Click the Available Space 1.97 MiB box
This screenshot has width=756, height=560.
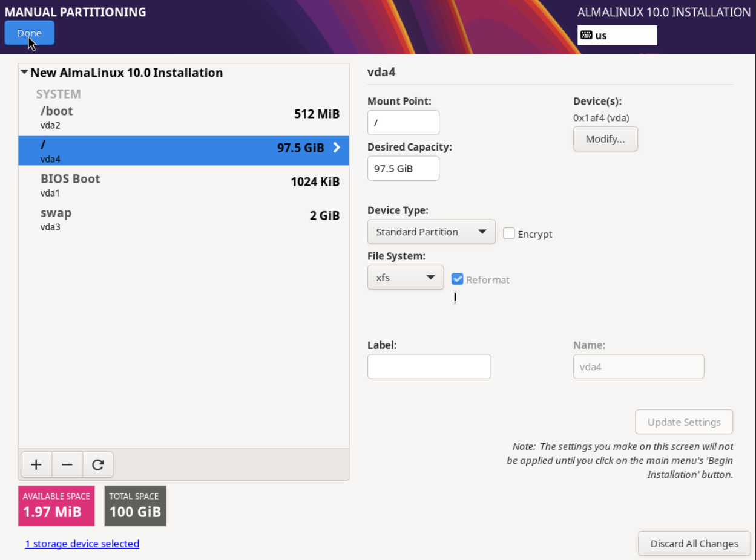(x=56, y=506)
